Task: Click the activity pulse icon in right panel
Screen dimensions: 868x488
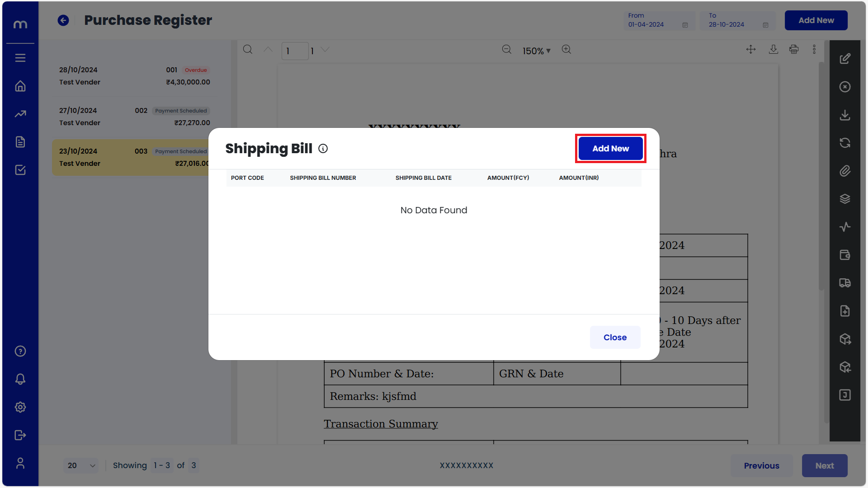Action: (x=845, y=227)
